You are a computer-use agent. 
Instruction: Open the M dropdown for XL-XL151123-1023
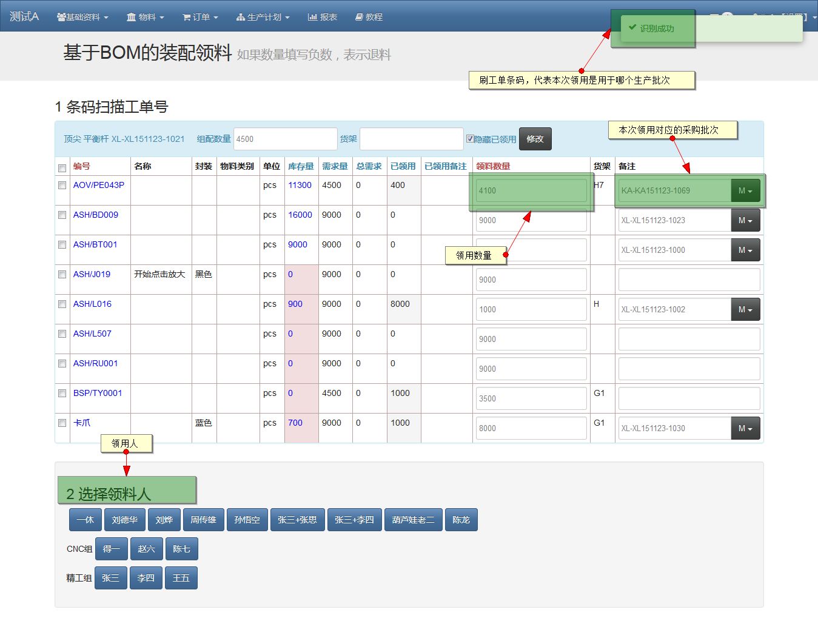pos(745,221)
